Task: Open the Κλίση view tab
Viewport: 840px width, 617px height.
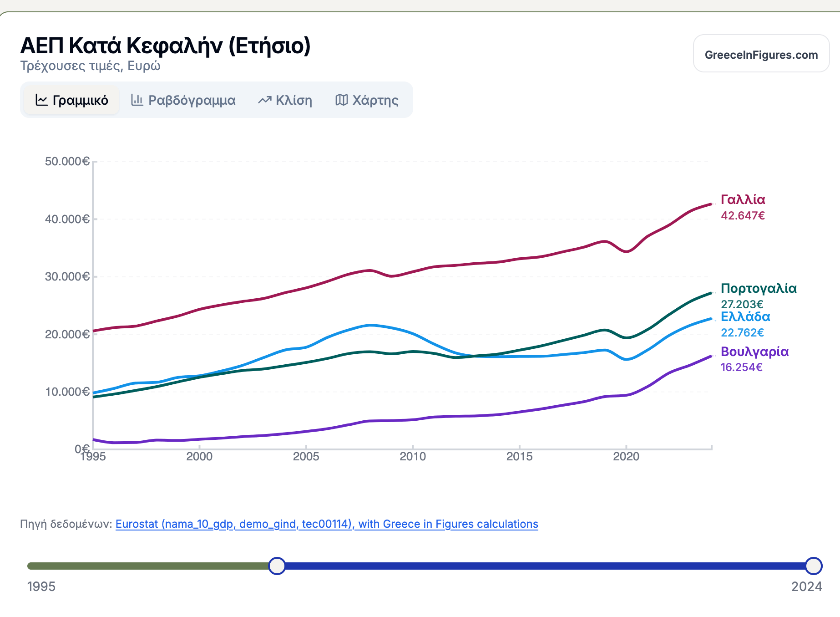Action: click(x=293, y=100)
